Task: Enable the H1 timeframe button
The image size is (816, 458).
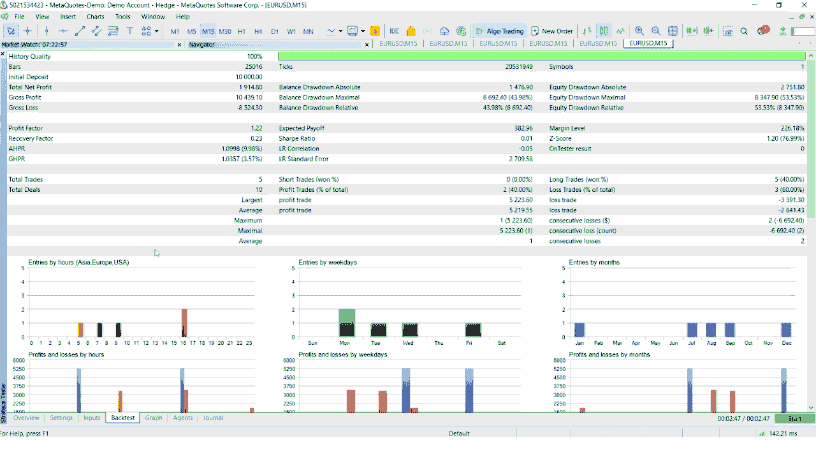Action: 242,31
